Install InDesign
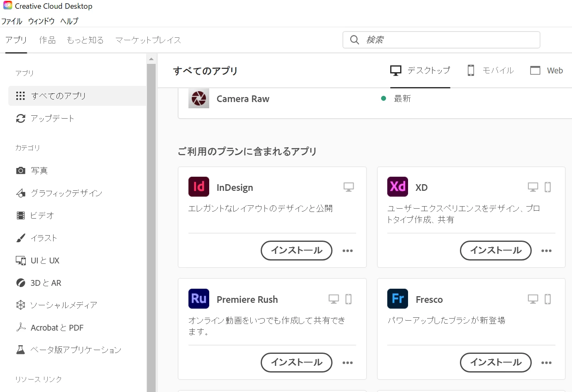 click(296, 251)
